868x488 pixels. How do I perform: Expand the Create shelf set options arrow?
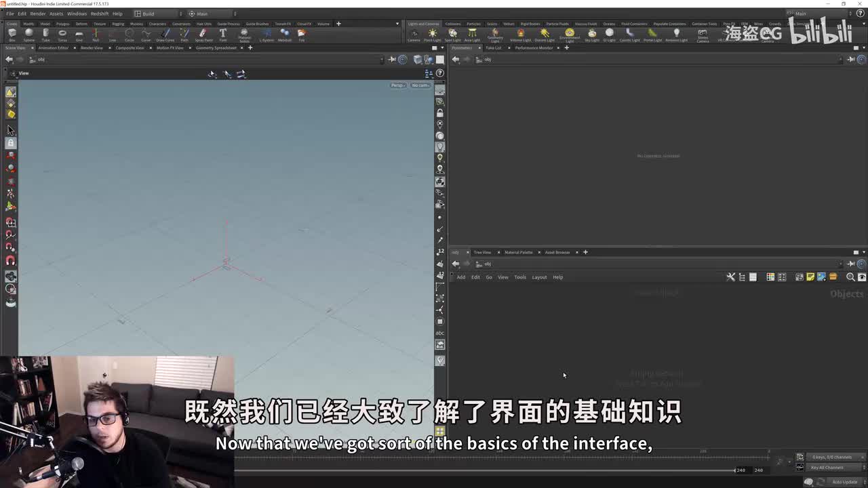[397, 24]
